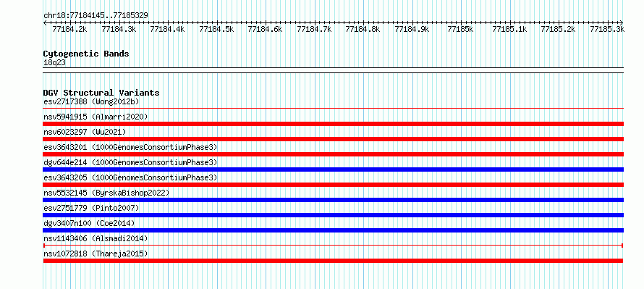
Task: Click the 77184.8k ruler tick label
Action: point(363,29)
